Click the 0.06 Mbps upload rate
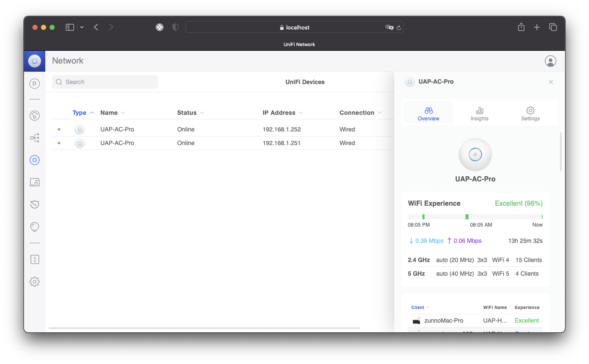The height and width of the screenshot is (364, 589). (464, 241)
